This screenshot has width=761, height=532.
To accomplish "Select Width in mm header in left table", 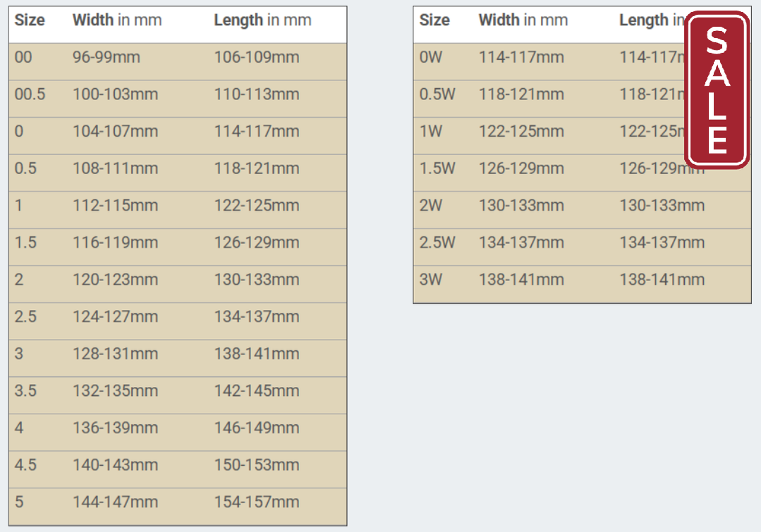I will point(117,20).
